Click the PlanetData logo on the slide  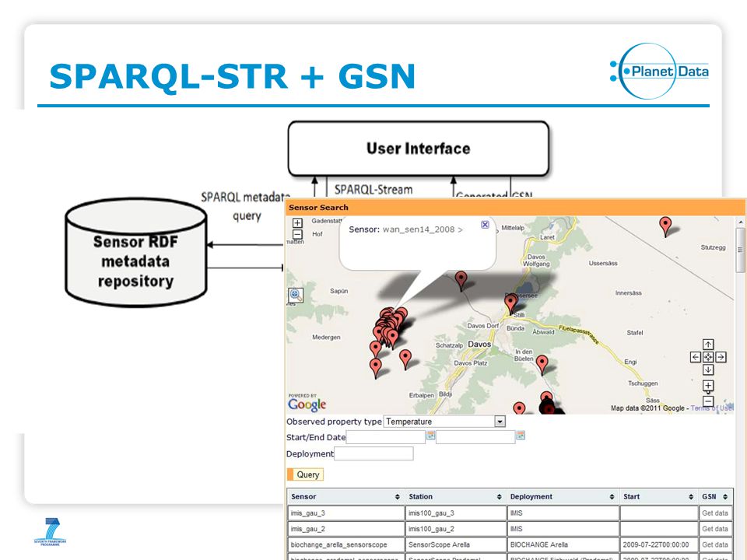[659, 72]
